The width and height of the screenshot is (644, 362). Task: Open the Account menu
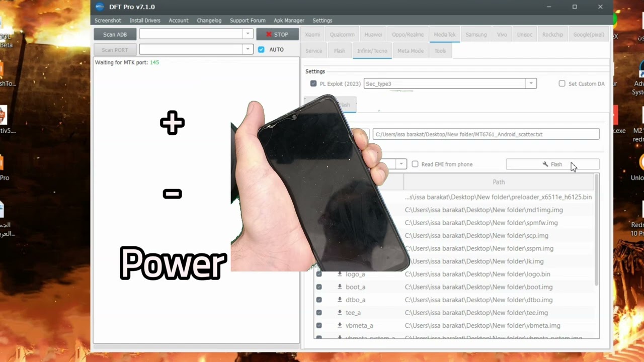(179, 21)
